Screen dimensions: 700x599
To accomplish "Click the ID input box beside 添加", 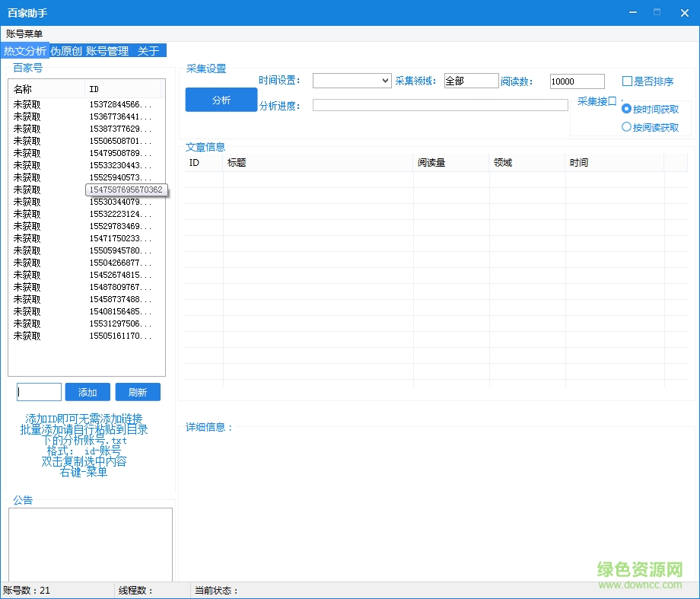I will coord(39,392).
